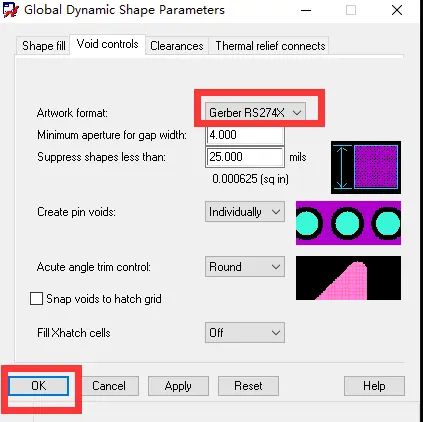Click the pin voids preview illustration
Viewport: 423px width, 422px height.
coord(348,223)
